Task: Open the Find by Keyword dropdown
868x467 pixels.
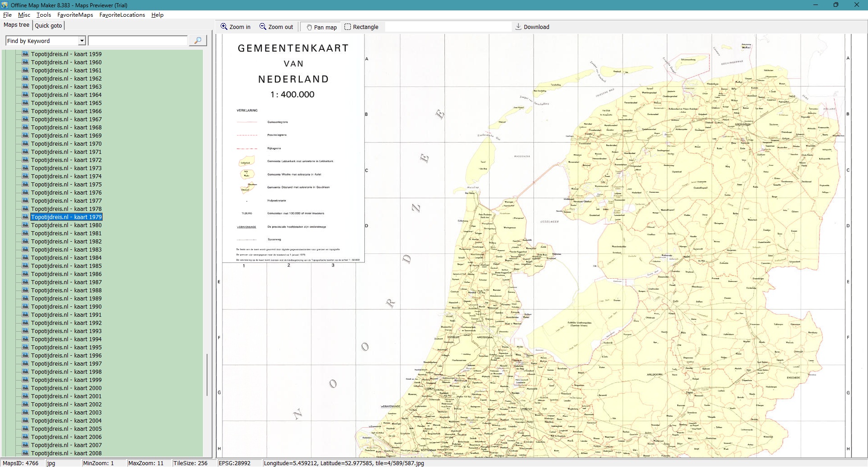Action: [82, 41]
